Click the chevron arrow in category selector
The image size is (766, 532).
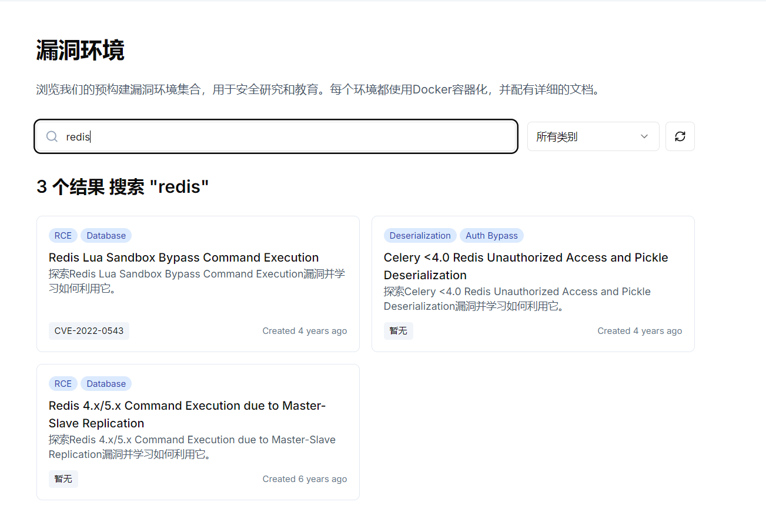644,136
